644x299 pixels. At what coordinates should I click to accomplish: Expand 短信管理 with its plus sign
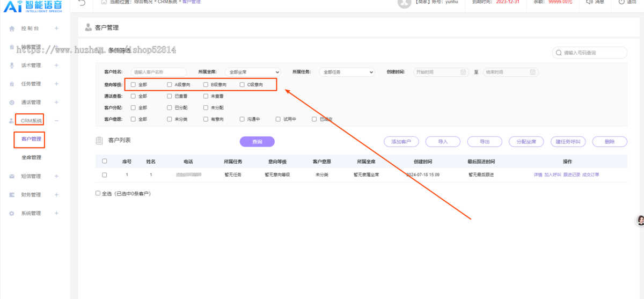tap(56, 176)
